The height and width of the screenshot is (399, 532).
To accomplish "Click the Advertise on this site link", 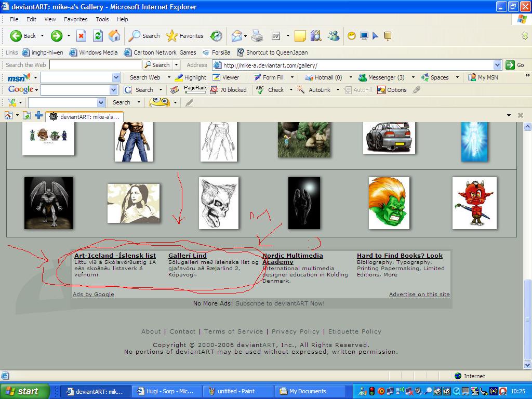I will pyautogui.click(x=419, y=294).
